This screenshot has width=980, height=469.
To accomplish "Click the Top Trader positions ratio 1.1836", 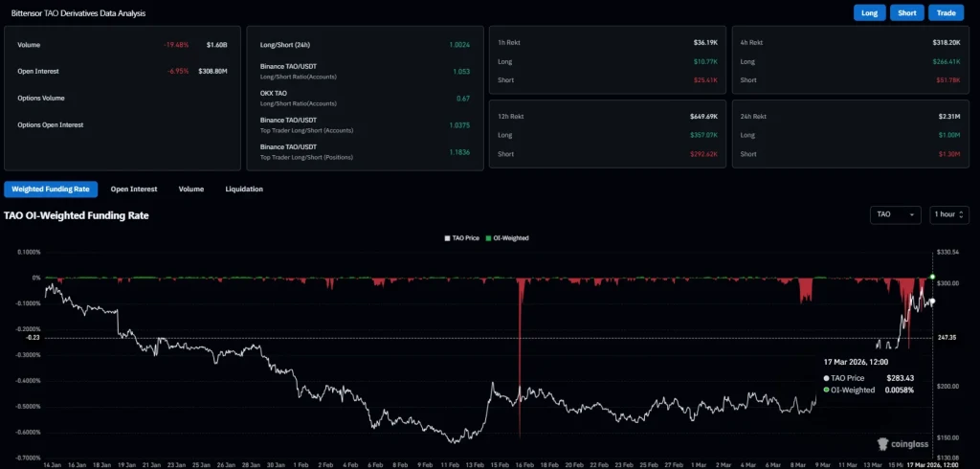I will point(459,152).
